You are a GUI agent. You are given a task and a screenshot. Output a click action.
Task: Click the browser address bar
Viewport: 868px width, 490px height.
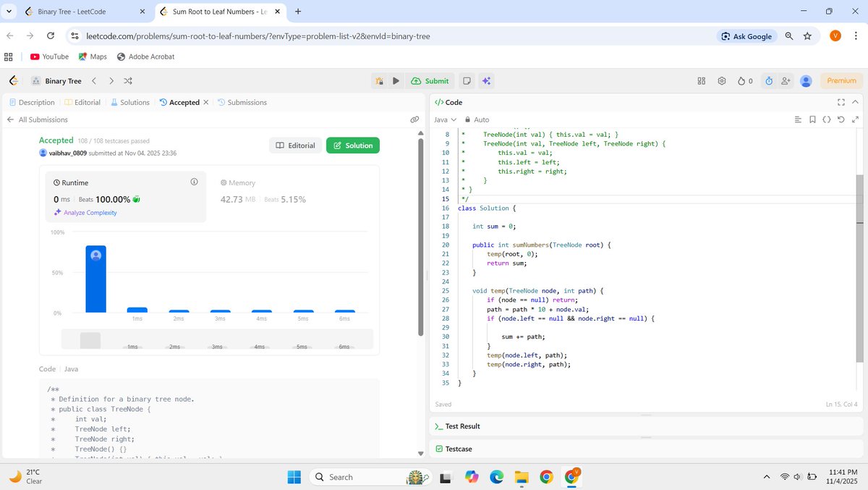tap(391, 36)
